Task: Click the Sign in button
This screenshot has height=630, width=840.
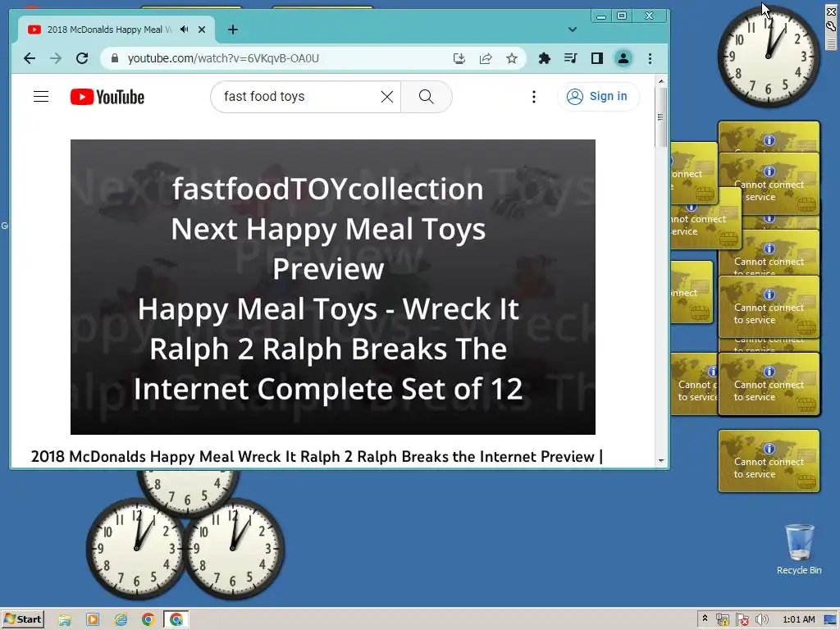Action: [x=598, y=97]
